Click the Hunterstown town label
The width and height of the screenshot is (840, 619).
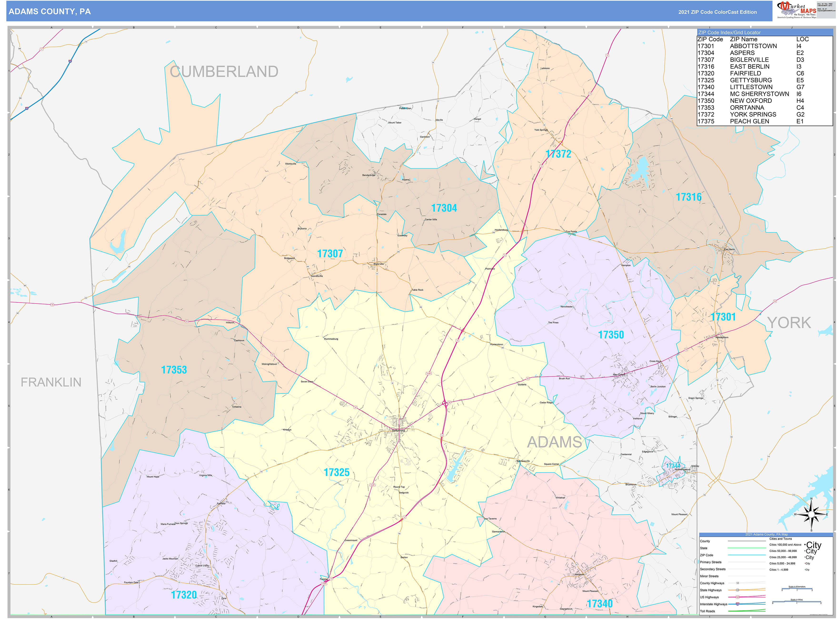497,344
